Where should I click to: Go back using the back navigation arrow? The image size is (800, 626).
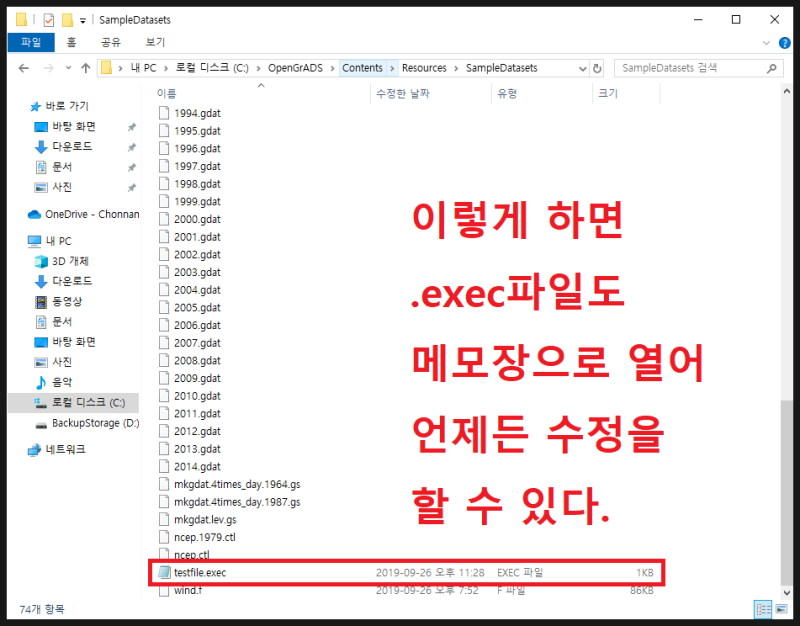click(23, 67)
